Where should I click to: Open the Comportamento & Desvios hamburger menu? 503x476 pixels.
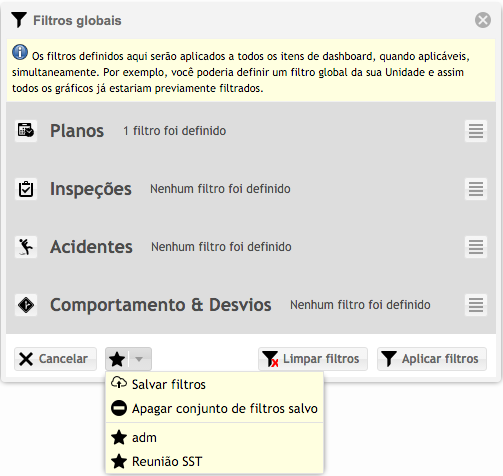(476, 305)
